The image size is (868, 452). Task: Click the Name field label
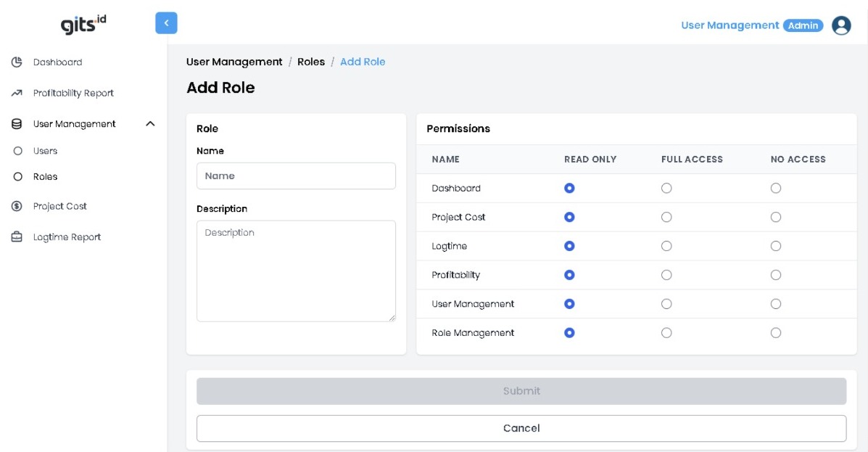(210, 151)
